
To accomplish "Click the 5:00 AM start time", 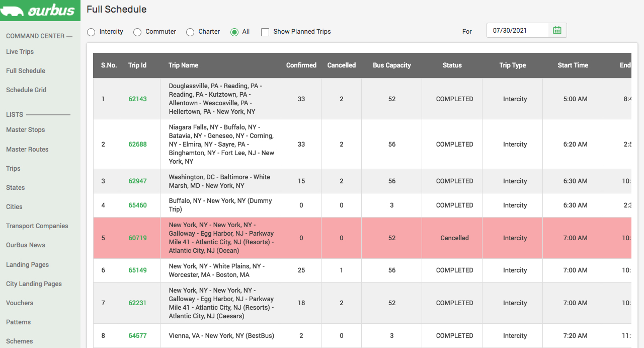I will point(575,99).
